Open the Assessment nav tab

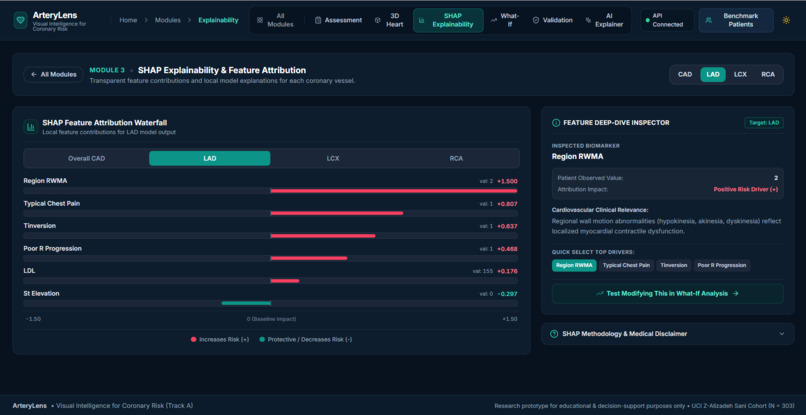pyautogui.click(x=338, y=21)
